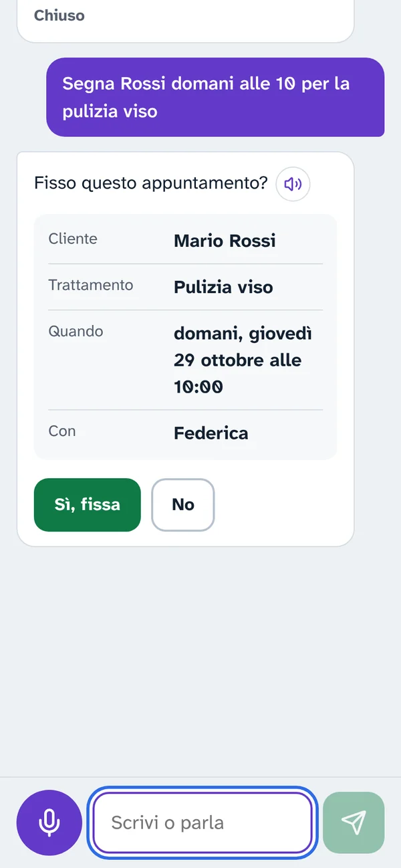Click the Fisso questo appuntamento? heading
Viewport: 401px width, 868px height.
point(151,183)
